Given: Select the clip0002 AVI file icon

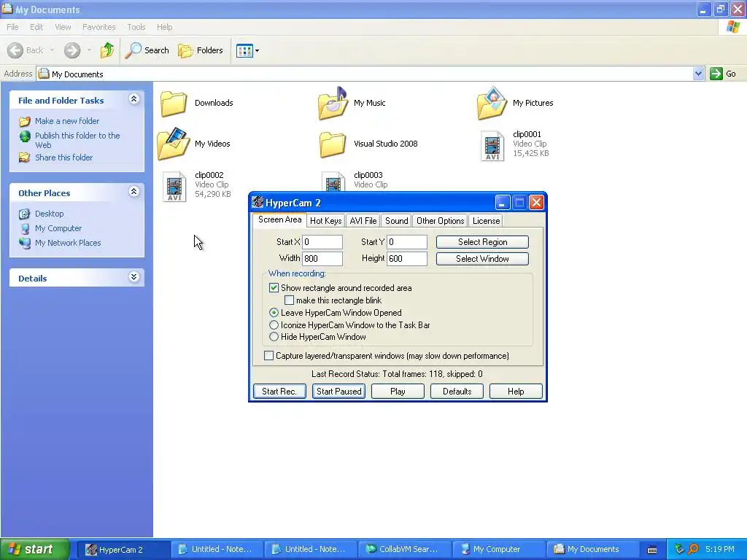Looking at the screenshot, I should click(x=174, y=187).
